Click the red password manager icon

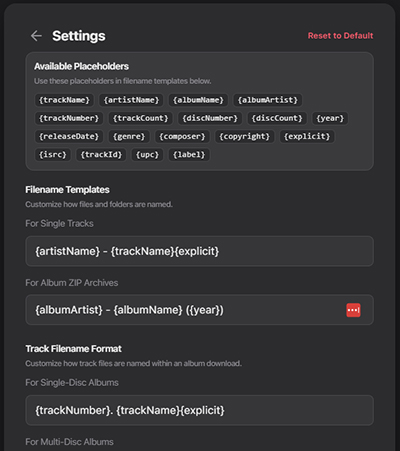click(353, 310)
